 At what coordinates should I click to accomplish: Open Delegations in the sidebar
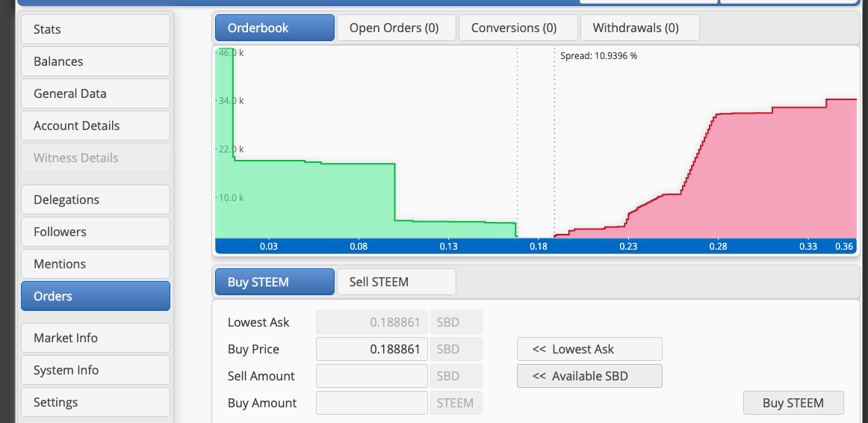coord(95,200)
